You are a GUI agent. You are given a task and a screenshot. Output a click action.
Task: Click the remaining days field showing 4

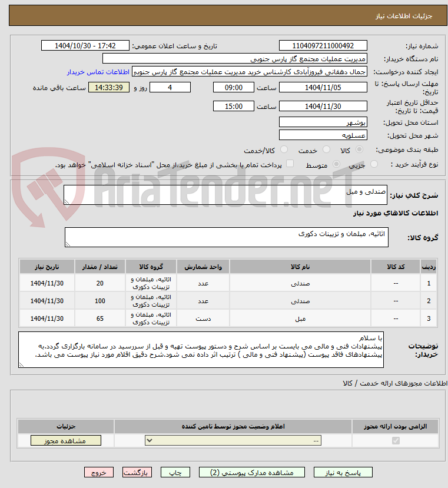pos(170,88)
